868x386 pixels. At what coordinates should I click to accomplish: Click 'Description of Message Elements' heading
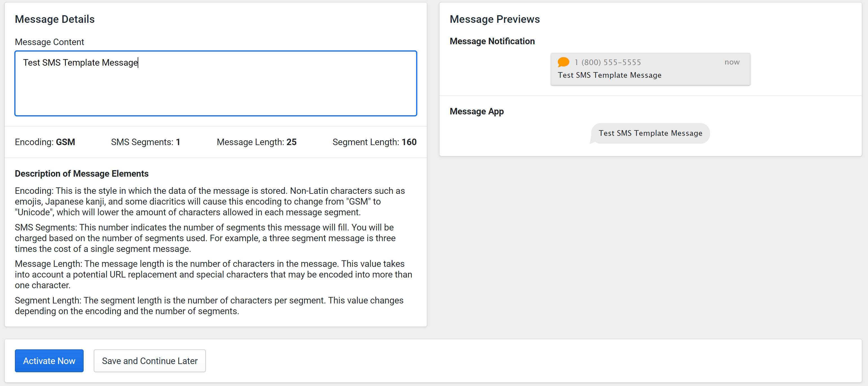(x=82, y=174)
